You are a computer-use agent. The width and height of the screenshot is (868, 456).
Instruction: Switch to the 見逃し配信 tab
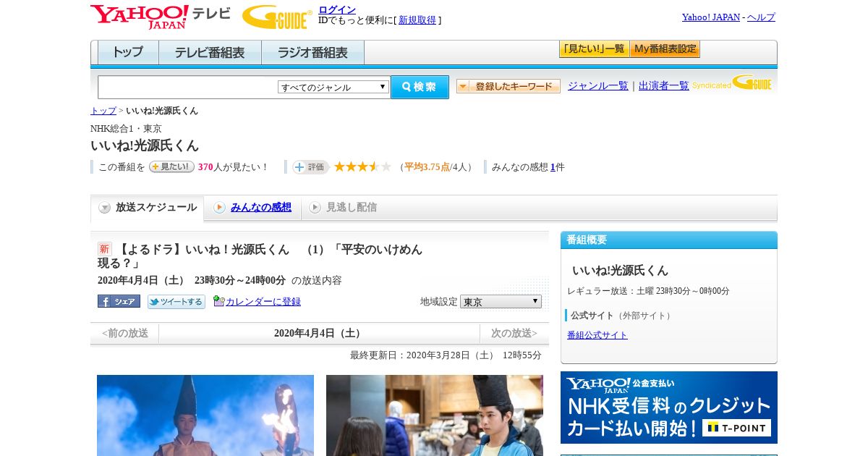(344, 208)
